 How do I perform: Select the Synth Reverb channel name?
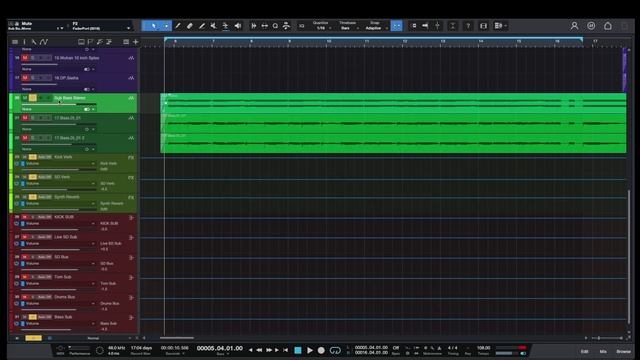tap(67, 197)
